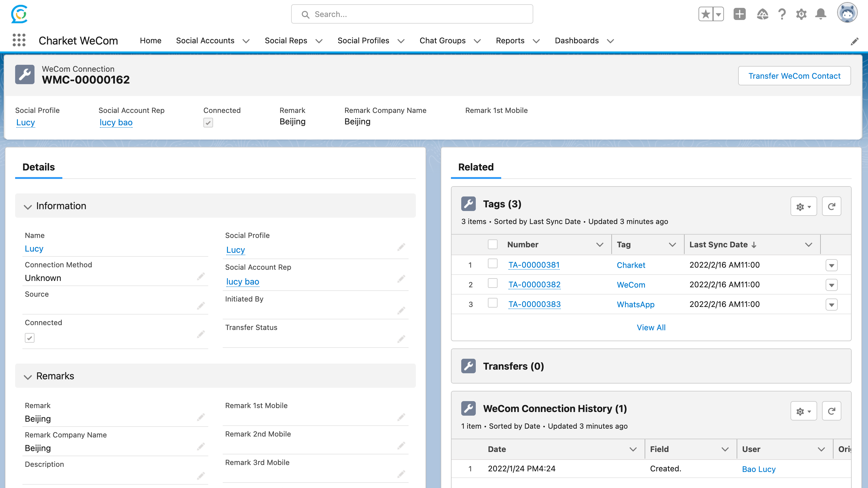Open the App Launcher grid icon

point(19,40)
